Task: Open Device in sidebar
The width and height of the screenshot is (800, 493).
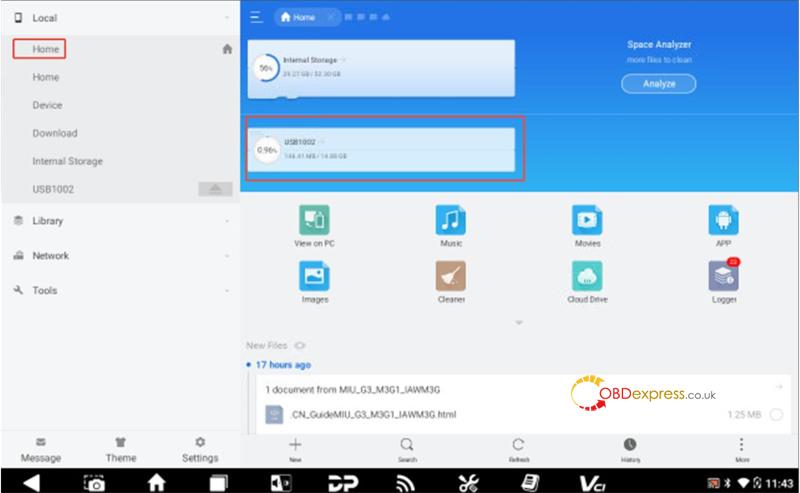Action: pyautogui.click(x=47, y=105)
